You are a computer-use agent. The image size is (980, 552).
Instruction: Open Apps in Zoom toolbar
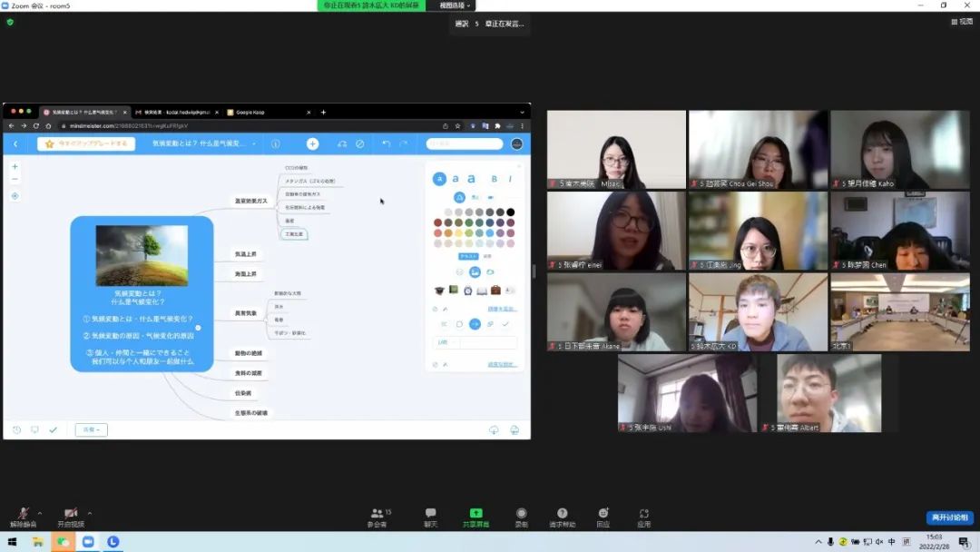643,515
